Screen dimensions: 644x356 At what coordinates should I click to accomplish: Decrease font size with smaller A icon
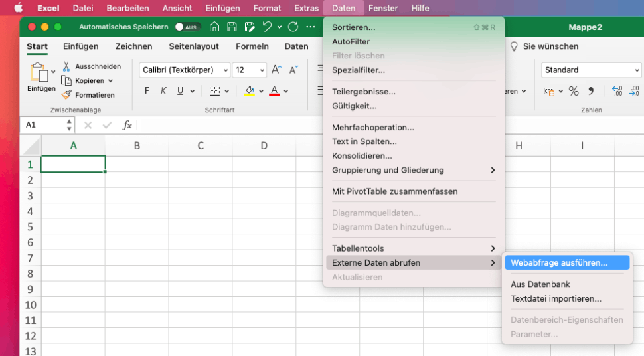click(293, 70)
